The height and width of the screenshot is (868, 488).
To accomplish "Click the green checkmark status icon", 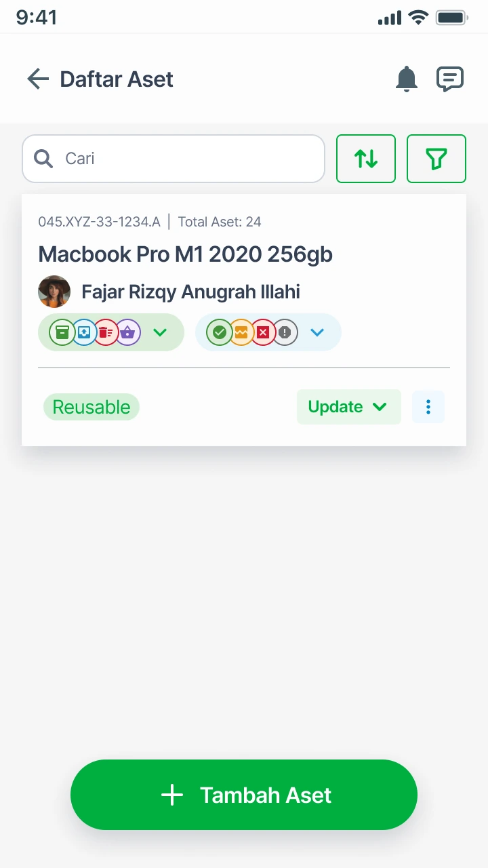I will coord(219,332).
